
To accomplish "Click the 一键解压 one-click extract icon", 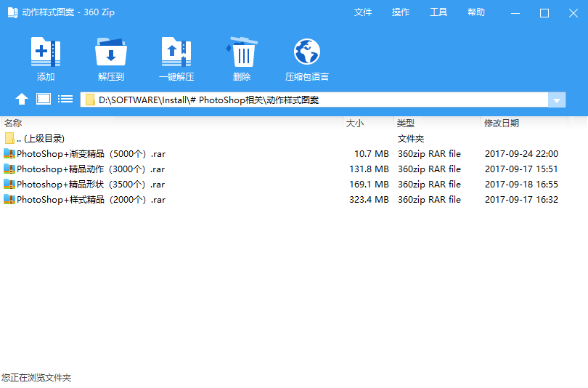I will coord(176,53).
